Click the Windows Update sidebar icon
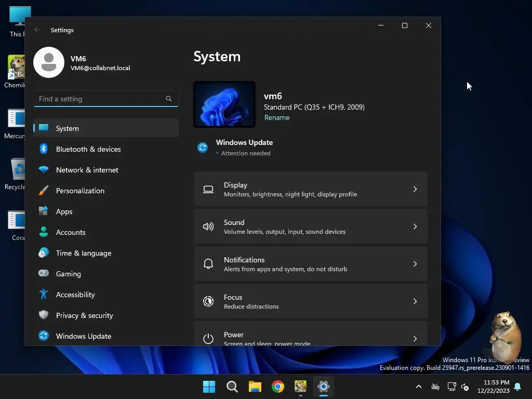 (x=44, y=336)
